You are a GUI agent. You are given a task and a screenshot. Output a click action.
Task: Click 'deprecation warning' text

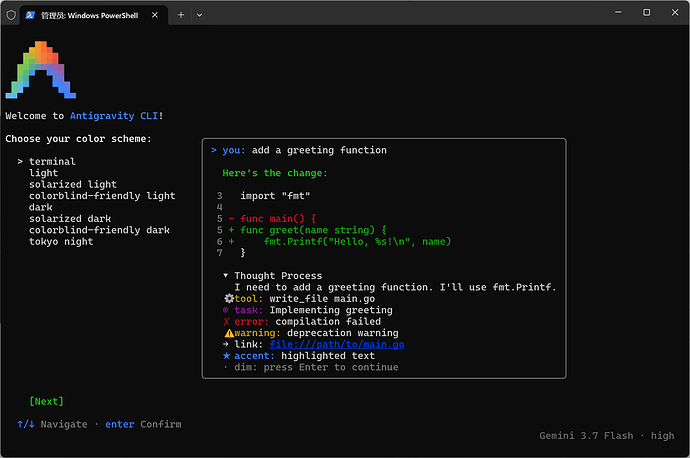point(343,333)
